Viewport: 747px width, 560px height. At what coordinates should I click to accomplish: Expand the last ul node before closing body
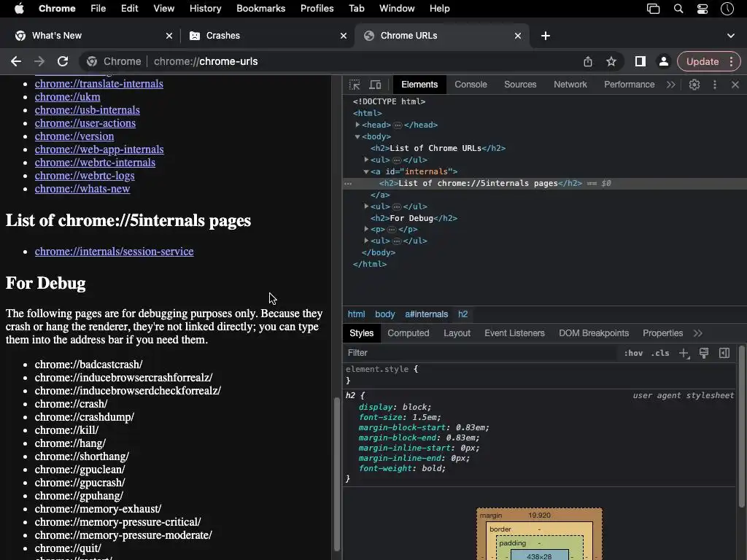pyautogui.click(x=366, y=241)
